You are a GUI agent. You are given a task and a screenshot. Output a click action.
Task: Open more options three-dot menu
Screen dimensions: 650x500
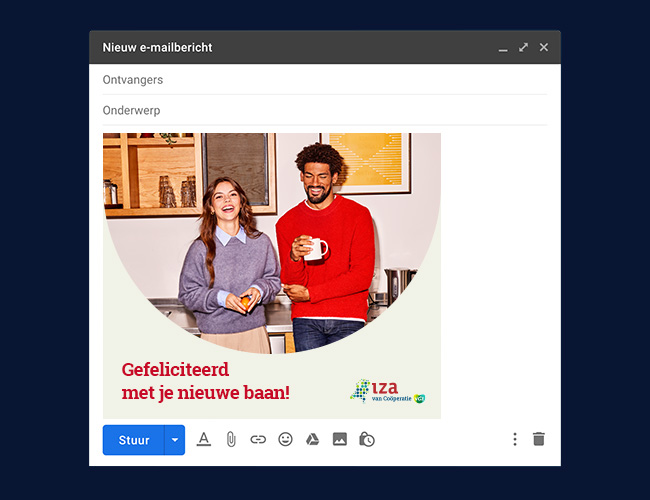click(x=515, y=439)
